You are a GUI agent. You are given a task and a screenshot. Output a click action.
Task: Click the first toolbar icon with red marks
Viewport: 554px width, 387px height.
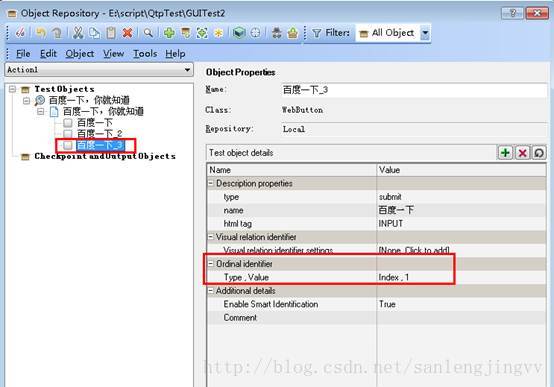(20, 33)
